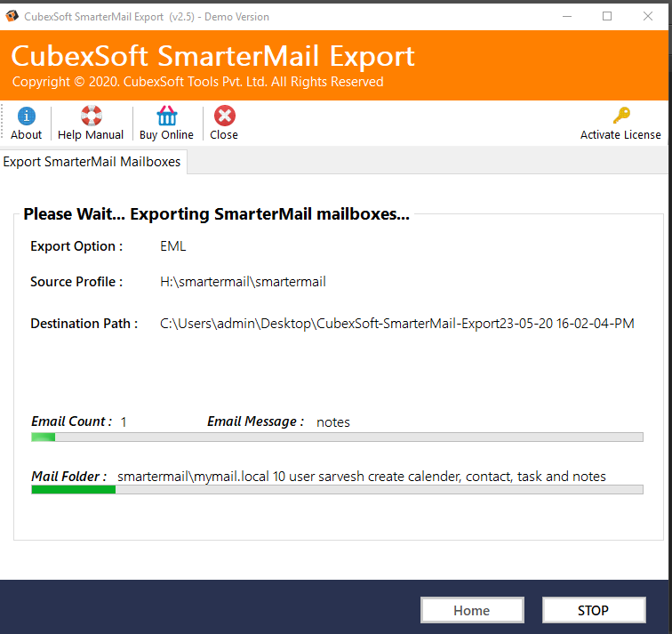This screenshot has height=634, width=672.
Task: Close the window with title bar X
Action: 648,16
